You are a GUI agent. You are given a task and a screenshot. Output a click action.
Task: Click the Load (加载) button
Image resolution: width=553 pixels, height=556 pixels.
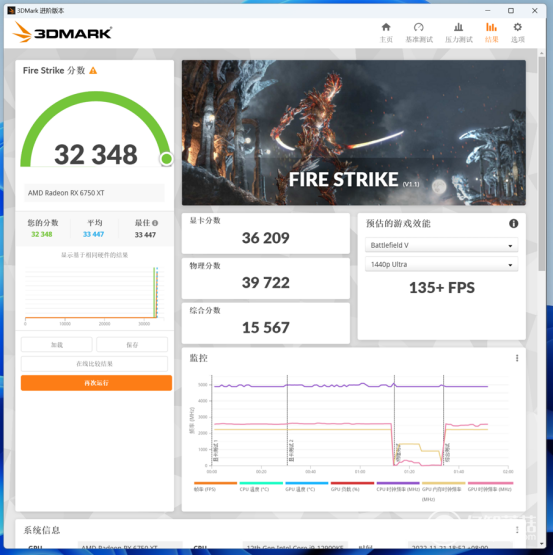(x=57, y=345)
